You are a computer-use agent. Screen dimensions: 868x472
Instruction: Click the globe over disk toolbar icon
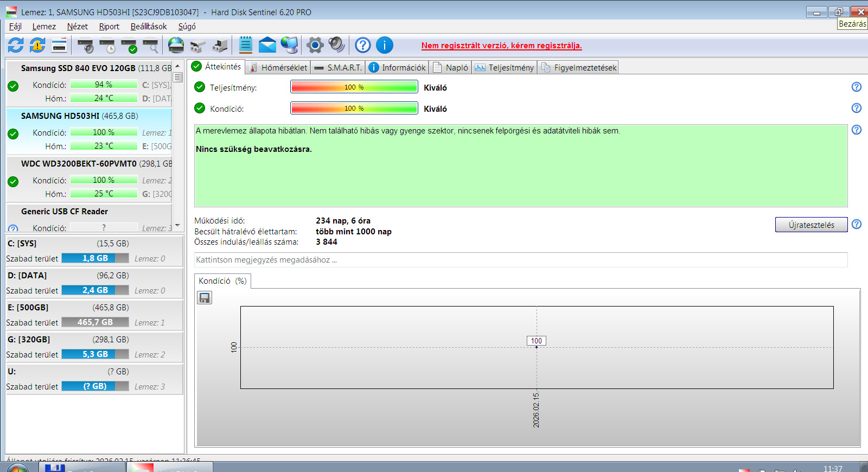pyautogui.click(x=176, y=45)
